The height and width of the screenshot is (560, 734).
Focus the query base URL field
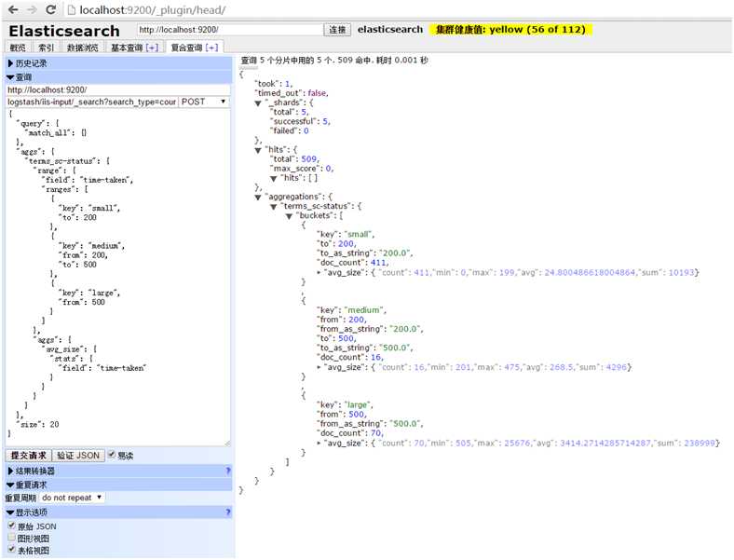point(117,89)
